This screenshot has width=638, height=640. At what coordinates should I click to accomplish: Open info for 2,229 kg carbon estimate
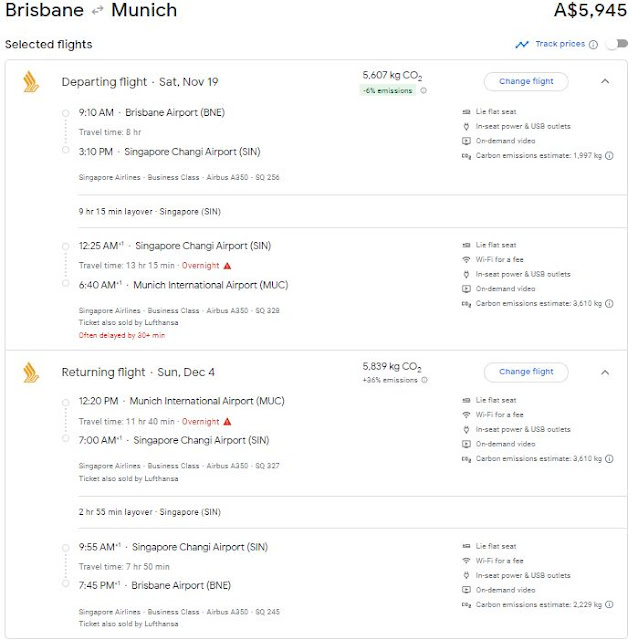[x=609, y=604]
